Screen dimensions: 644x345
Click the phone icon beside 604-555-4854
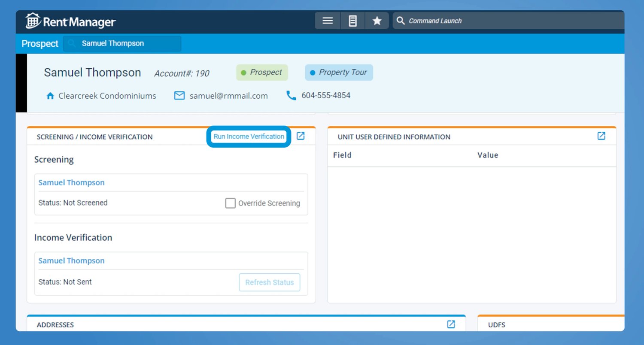291,96
